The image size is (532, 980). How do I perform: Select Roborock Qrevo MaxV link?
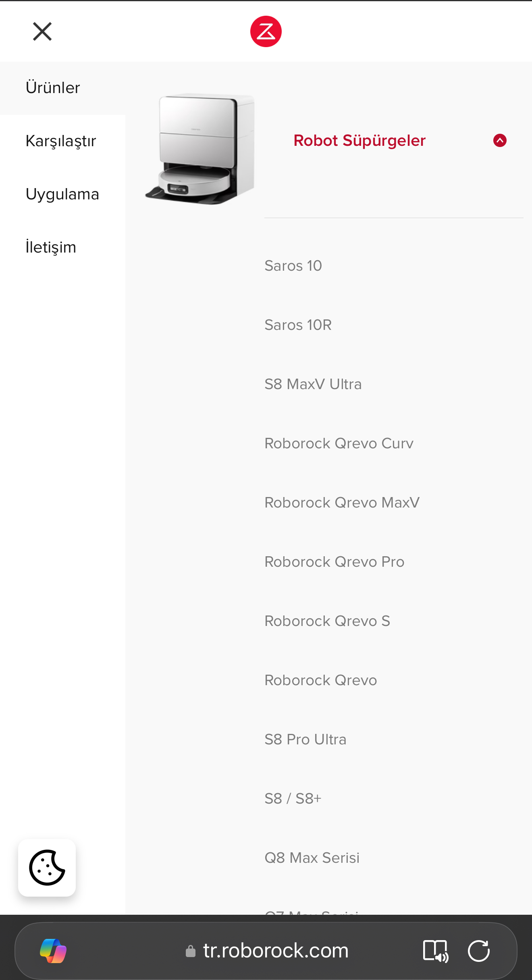click(342, 503)
